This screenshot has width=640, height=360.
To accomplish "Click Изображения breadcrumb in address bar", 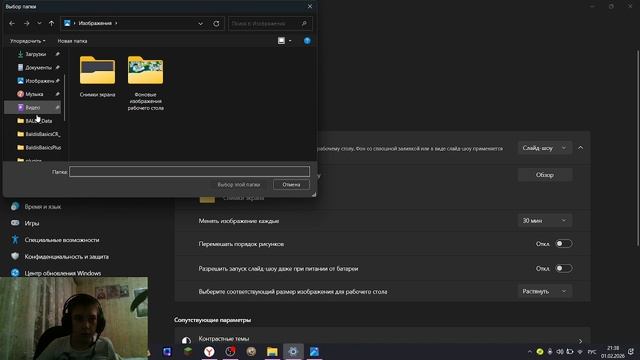I will coord(95,23).
